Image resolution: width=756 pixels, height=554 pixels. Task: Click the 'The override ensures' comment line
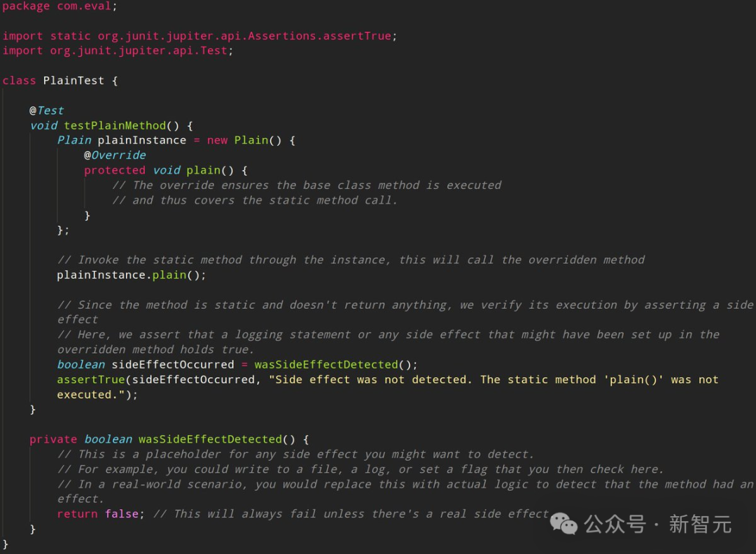point(307,186)
